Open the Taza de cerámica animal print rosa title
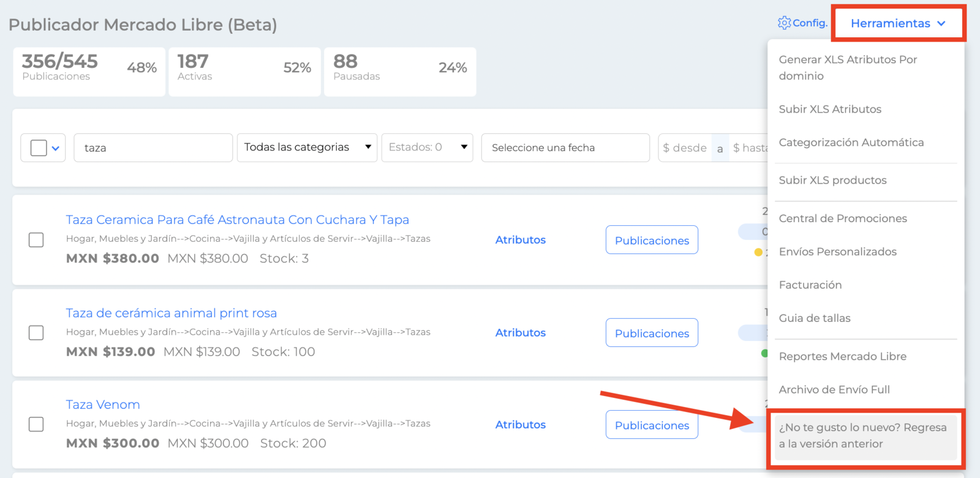 (x=171, y=313)
